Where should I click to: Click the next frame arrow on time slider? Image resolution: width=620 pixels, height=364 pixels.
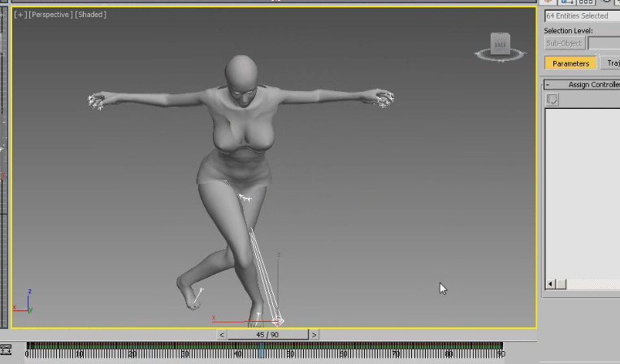pos(314,334)
